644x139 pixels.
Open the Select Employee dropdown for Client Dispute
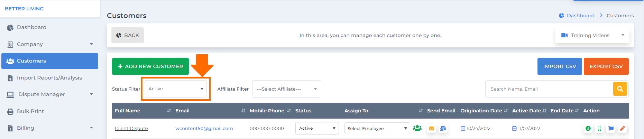(x=377, y=128)
